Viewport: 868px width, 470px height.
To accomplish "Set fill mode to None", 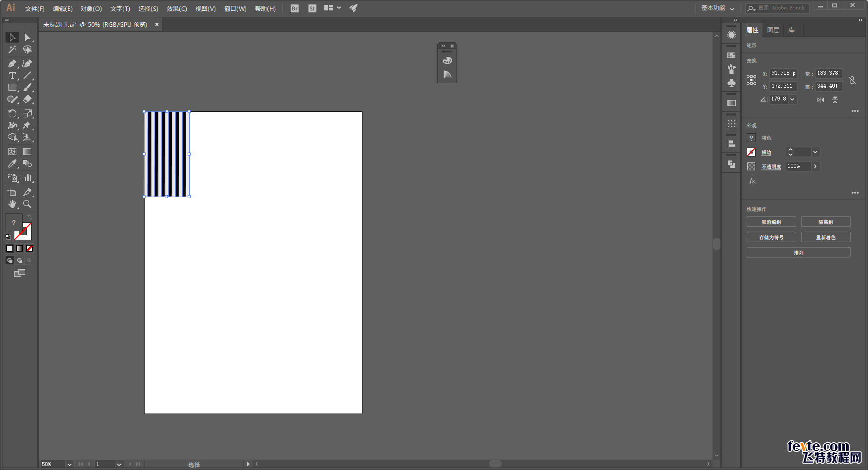I will [30, 249].
